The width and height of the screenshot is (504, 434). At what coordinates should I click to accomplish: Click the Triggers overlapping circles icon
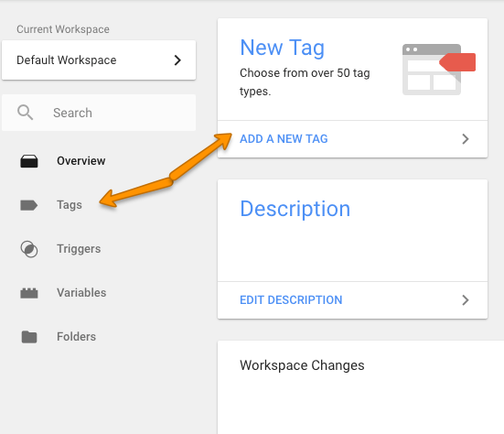[x=29, y=249]
